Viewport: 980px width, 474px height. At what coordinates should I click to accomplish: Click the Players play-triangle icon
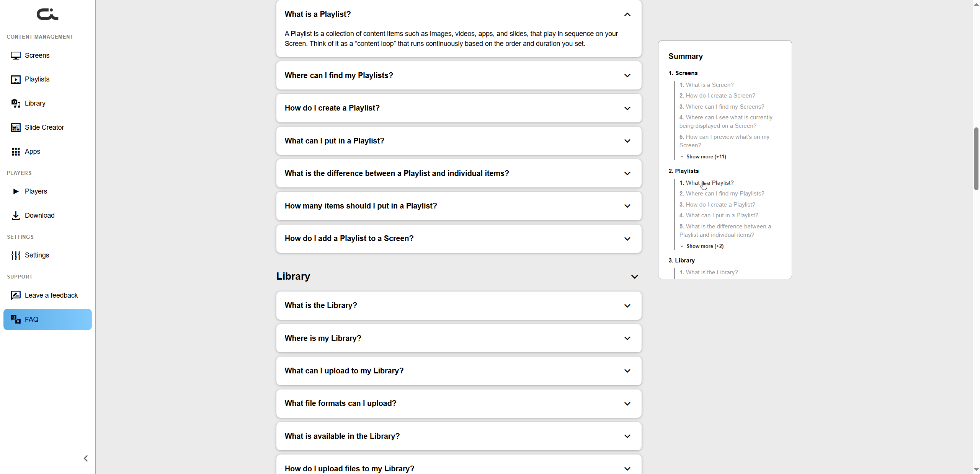[x=16, y=192]
